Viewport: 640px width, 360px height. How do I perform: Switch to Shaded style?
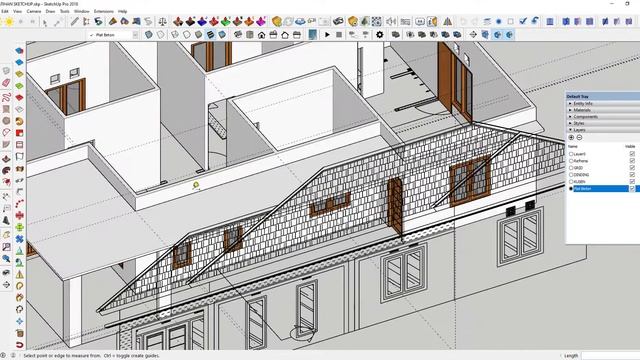click(199, 35)
